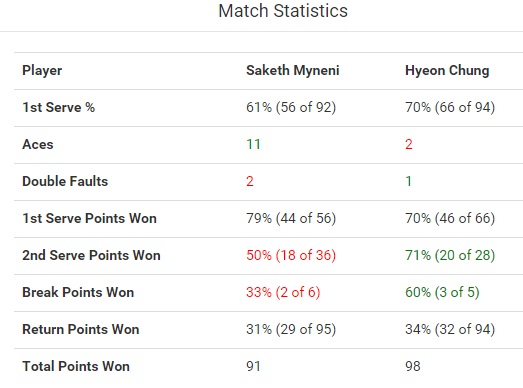The image size is (523, 388).
Task: Click the 33% (2 of 6) cell
Action: (x=283, y=293)
